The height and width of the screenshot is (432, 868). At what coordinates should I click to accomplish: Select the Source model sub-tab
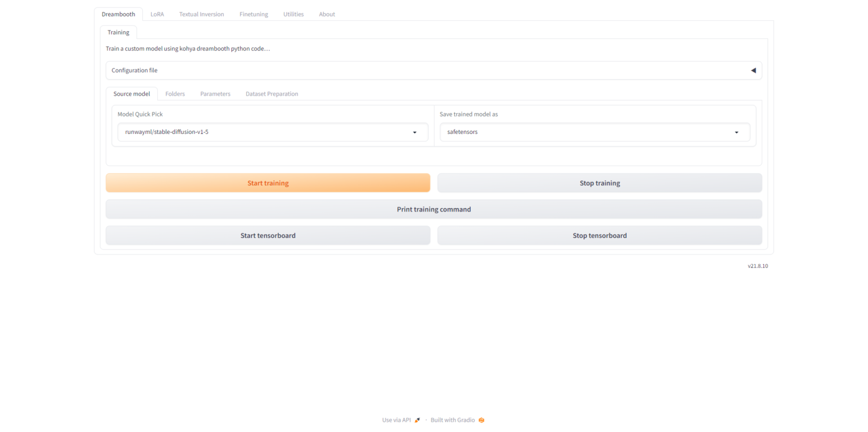(x=132, y=94)
